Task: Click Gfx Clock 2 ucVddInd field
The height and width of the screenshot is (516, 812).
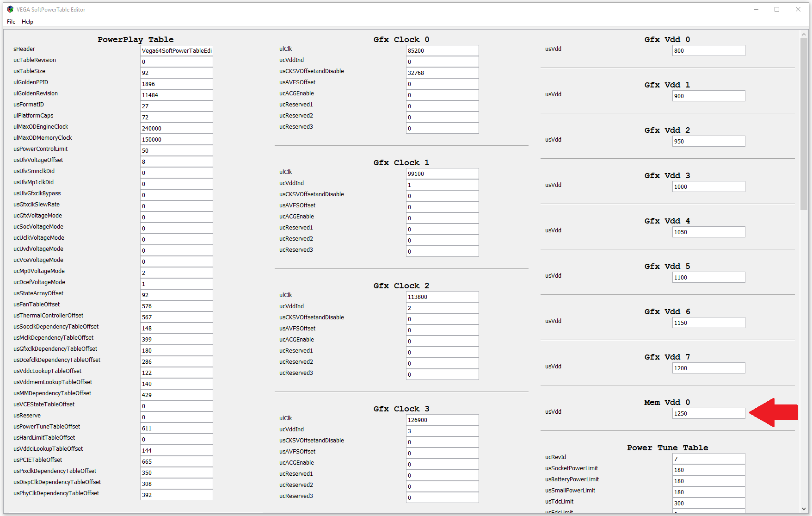Action: click(443, 308)
